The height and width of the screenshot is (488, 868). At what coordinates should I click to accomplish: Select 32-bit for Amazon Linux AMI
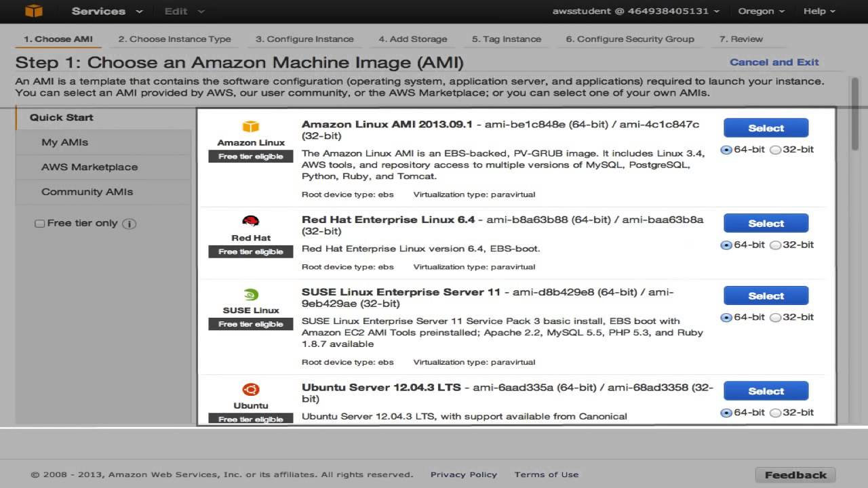(776, 150)
